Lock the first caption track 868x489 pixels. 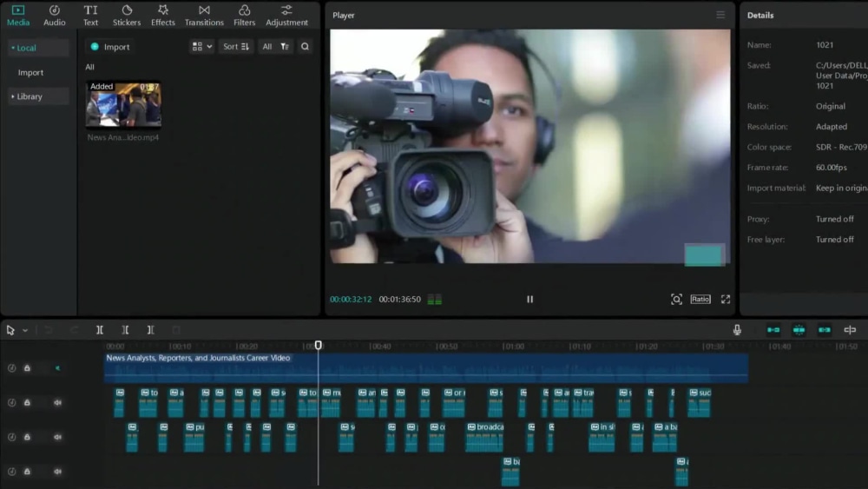coord(27,403)
